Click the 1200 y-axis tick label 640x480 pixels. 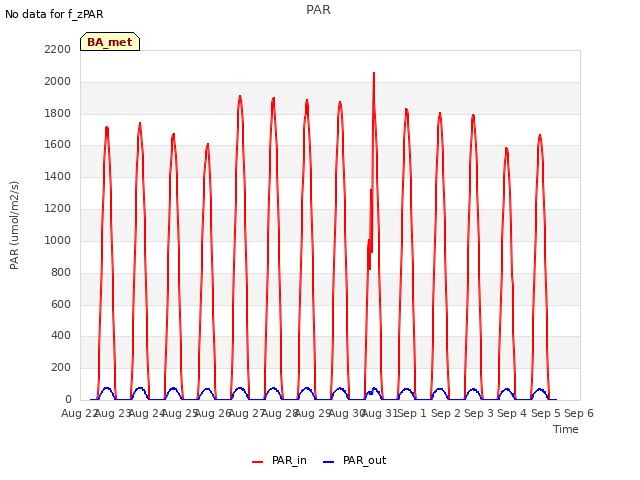(x=58, y=209)
